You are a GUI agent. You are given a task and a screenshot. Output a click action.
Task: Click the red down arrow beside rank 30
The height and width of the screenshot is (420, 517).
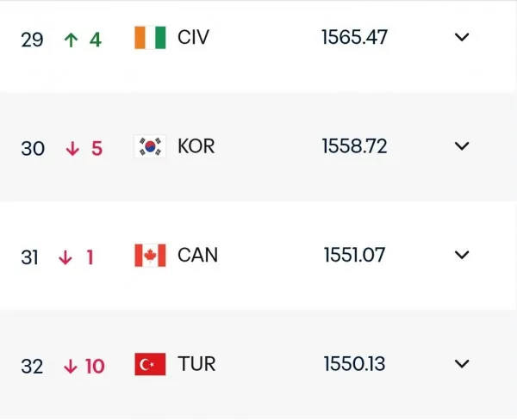(72, 149)
